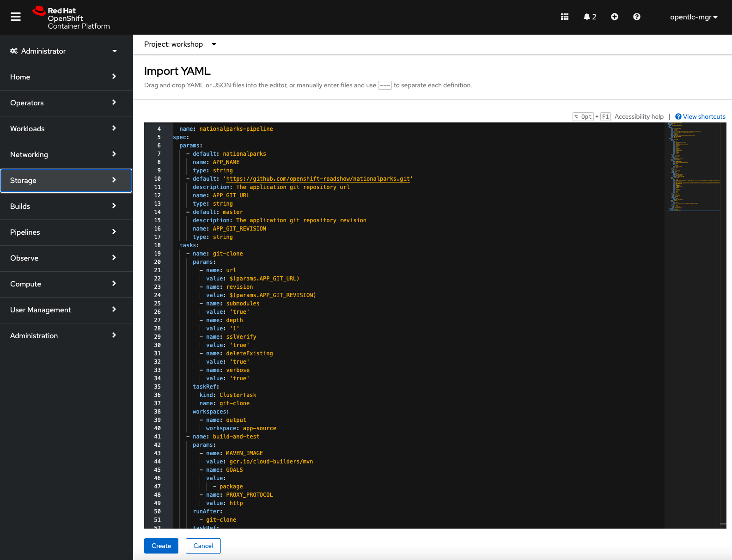Click the APP_NAME parameter value

(226, 162)
